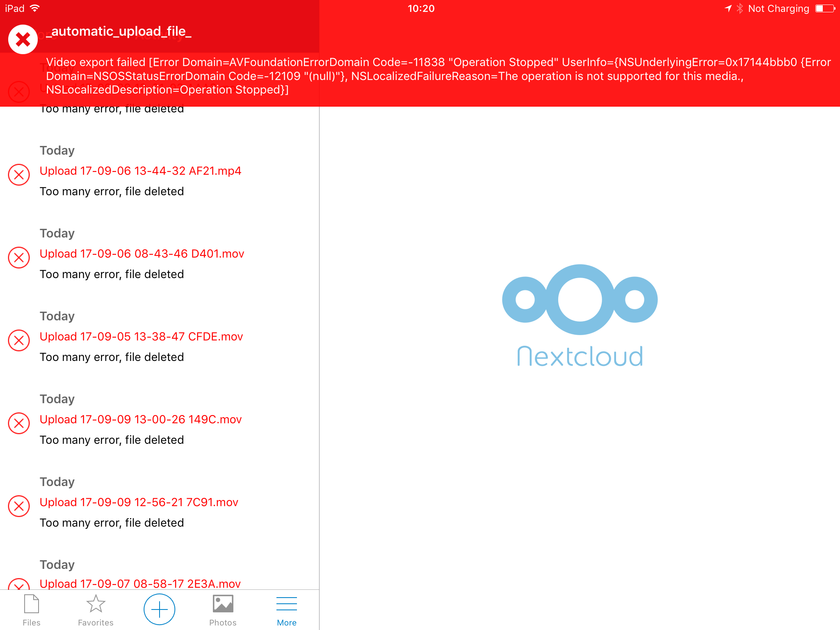Tap the Video export failed error message
The height and width of the screenshot is (630, 840).
pos(438,76)
